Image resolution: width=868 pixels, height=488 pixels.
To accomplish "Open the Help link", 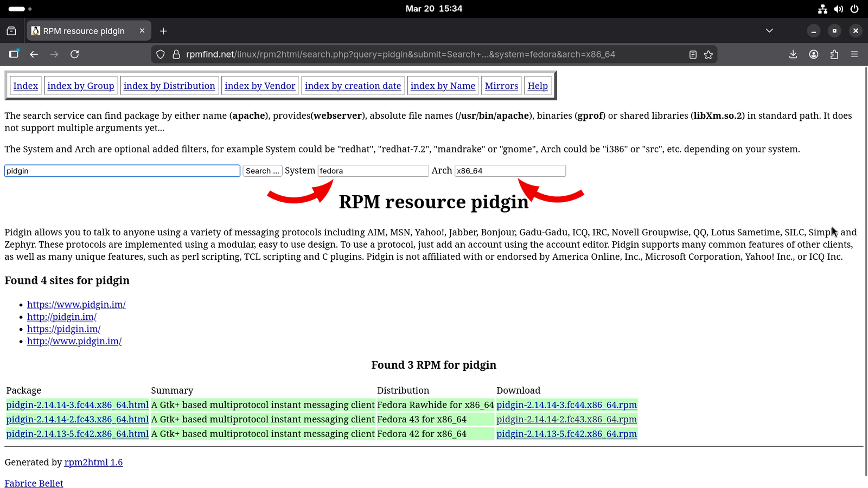I will coord(538,86).
